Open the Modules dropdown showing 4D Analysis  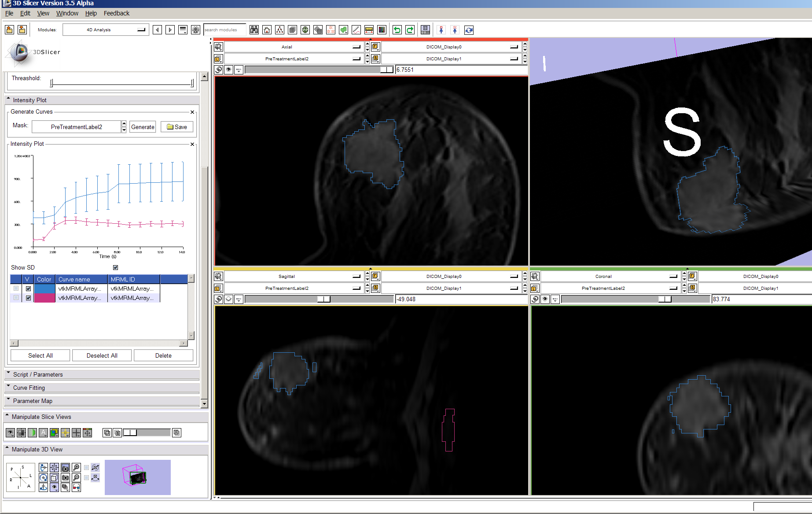click(105, 30)
